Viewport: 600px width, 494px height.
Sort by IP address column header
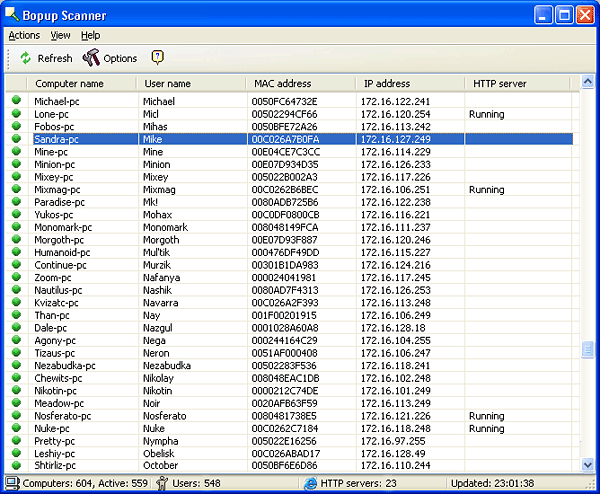(410, 83)
